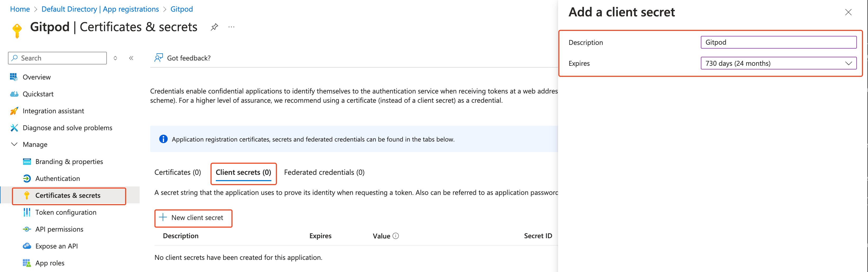Go to Branding & properties
Image resolution: width=868 pixels, height=272 pixels.
tap(69, 162)
